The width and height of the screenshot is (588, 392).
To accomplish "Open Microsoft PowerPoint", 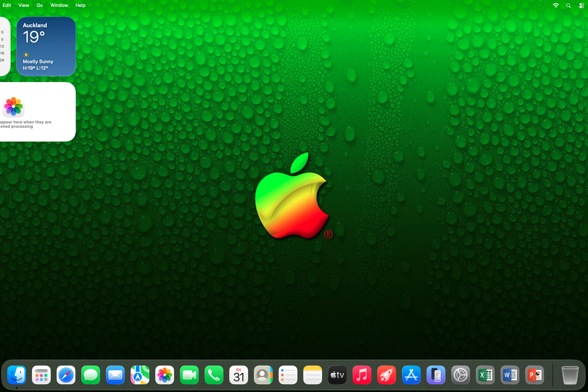I will 534,374.
